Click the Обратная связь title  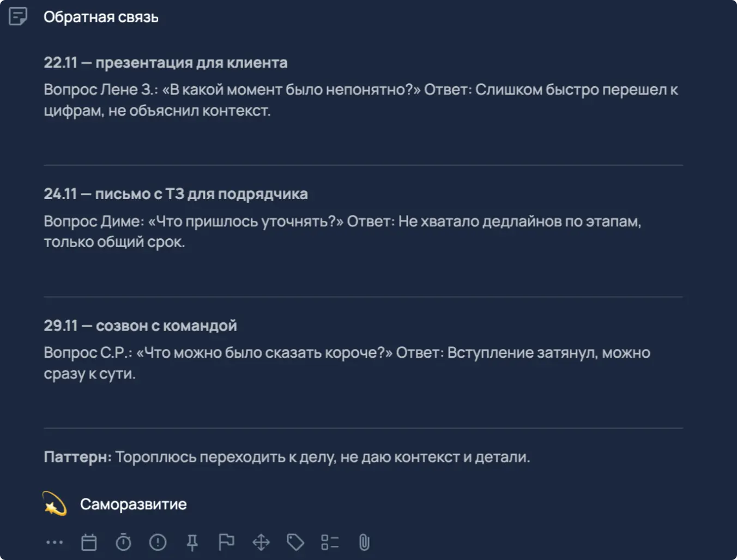tap(101, 16)
